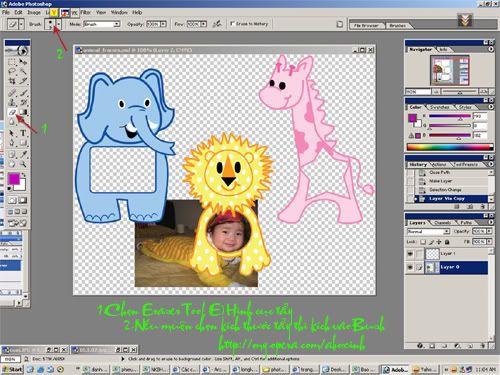Screen dimensions: 500x375
Task: Switch to the Channels tab
Action: 443,222
